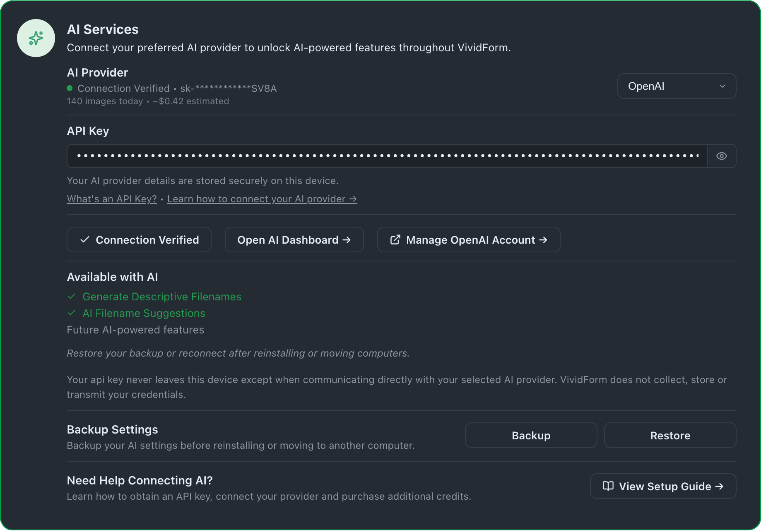Click checkmark icon in Connection Verified button
The image size is (761, 532).
85,240
